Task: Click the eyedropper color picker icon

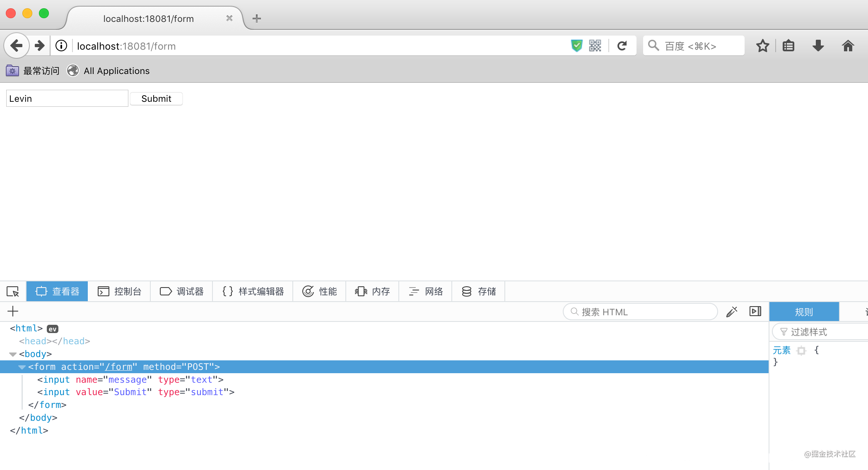Action: (x=732, y=312)
